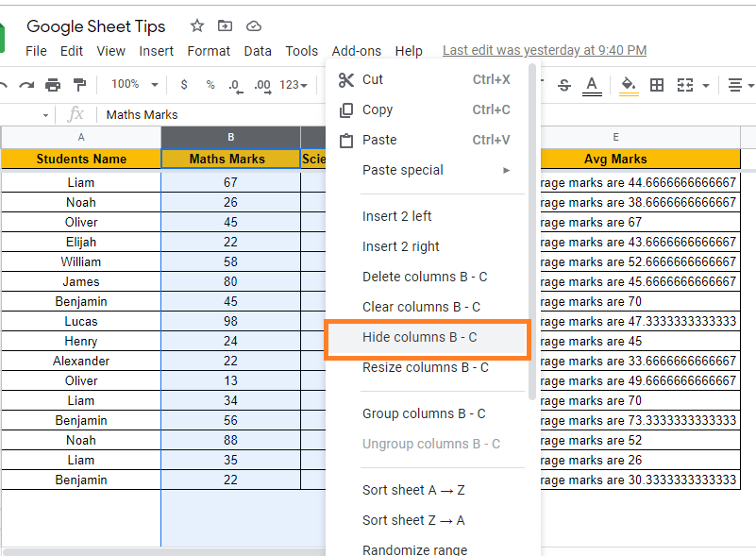Format selection as percent
Image resolution: width=756 pixels, height=556 pixels.
pyautogui.click(x=210, y=85)
